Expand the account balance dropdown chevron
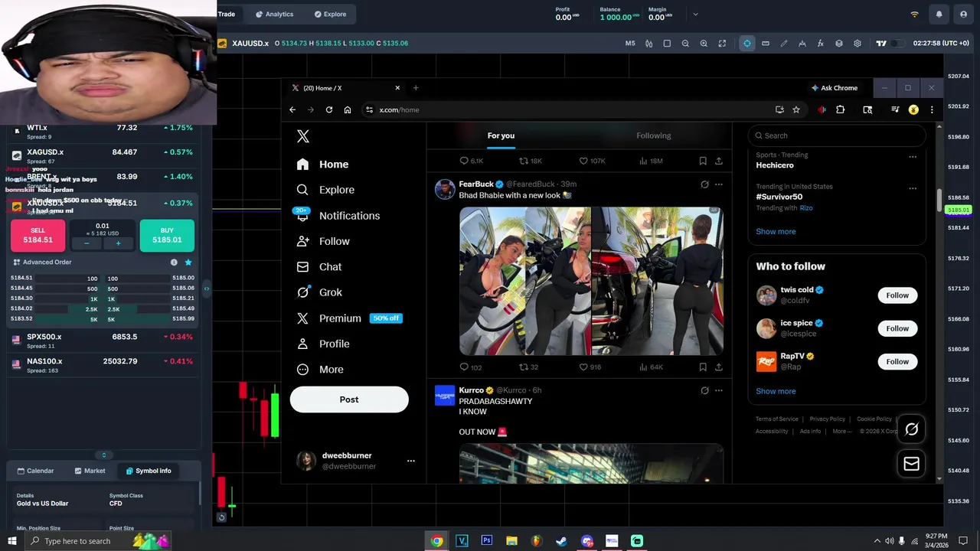This screenshot has width=980, height=551. pos(695,15)
